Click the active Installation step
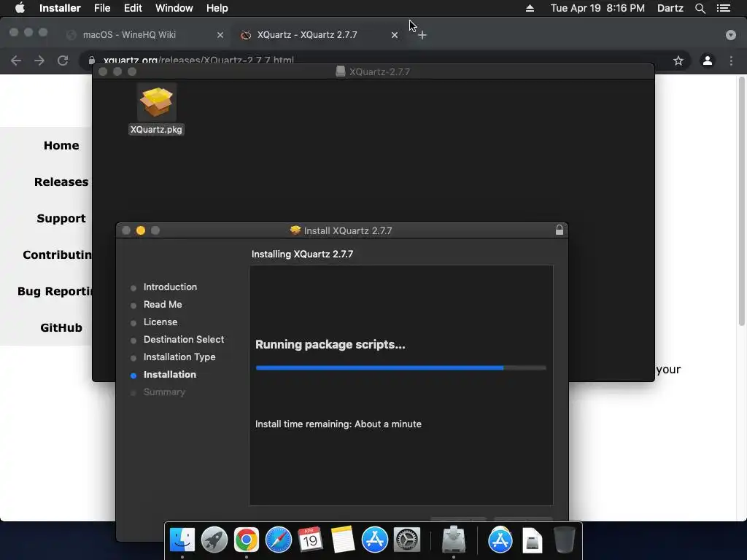This screenshot has width=747, height=560. point(169,374)
